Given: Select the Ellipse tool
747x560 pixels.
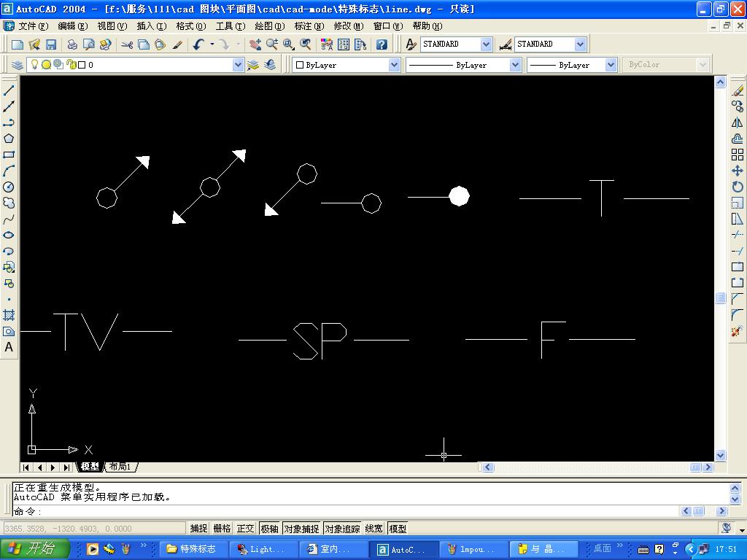Looking at the screenshot, I should (9, 235).
